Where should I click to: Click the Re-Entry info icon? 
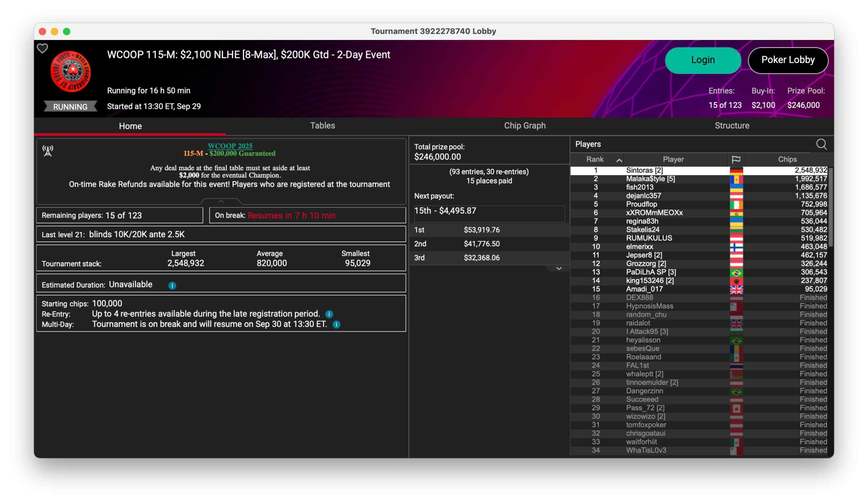[329, 314]
